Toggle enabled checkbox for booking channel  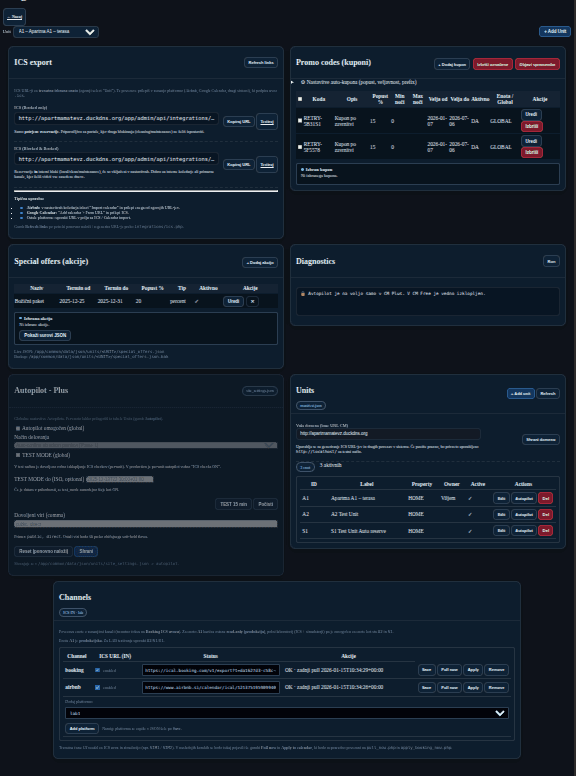tap(97, 670)
